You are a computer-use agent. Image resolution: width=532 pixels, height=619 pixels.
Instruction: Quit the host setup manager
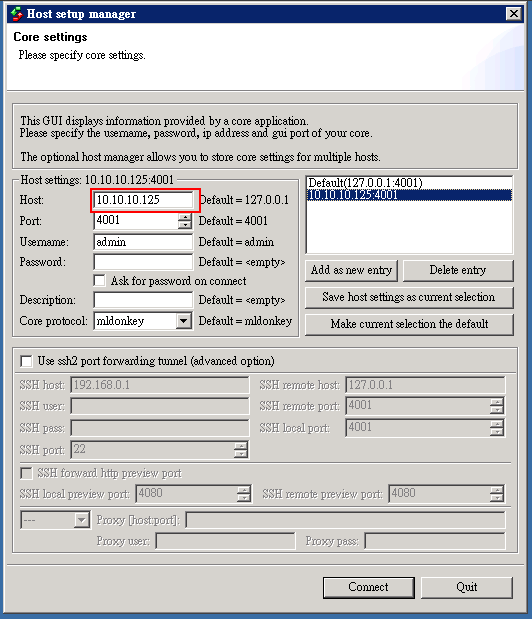[467, 587]
